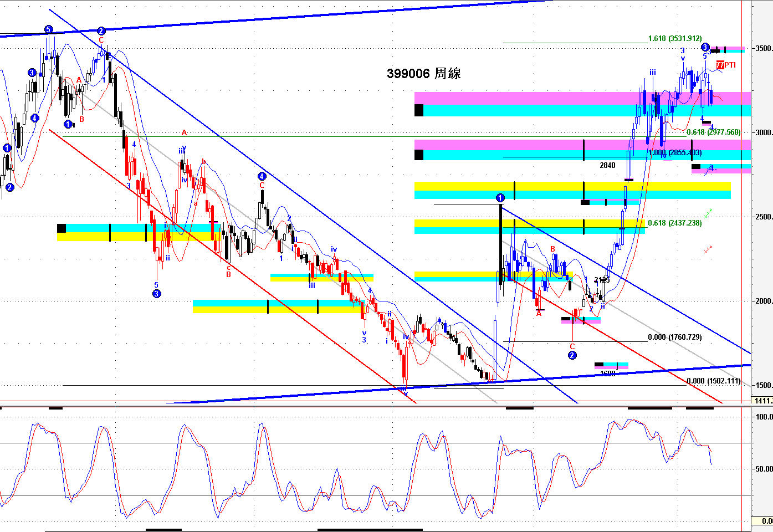This screenshot has width=773, height=532.
Task: Click the "1500." price axis label
Action: (764, 386)
